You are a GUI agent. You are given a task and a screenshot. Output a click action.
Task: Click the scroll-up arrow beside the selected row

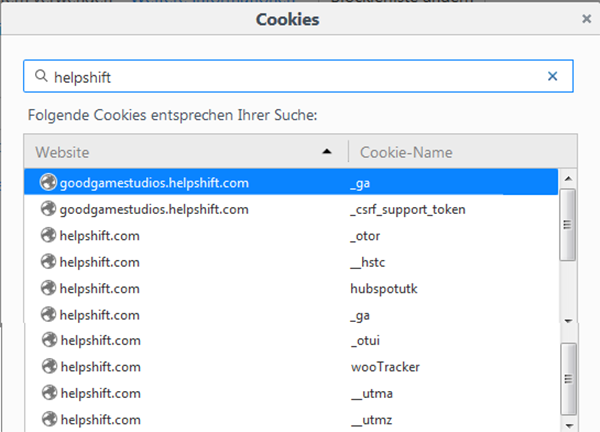tap(568, 178)
